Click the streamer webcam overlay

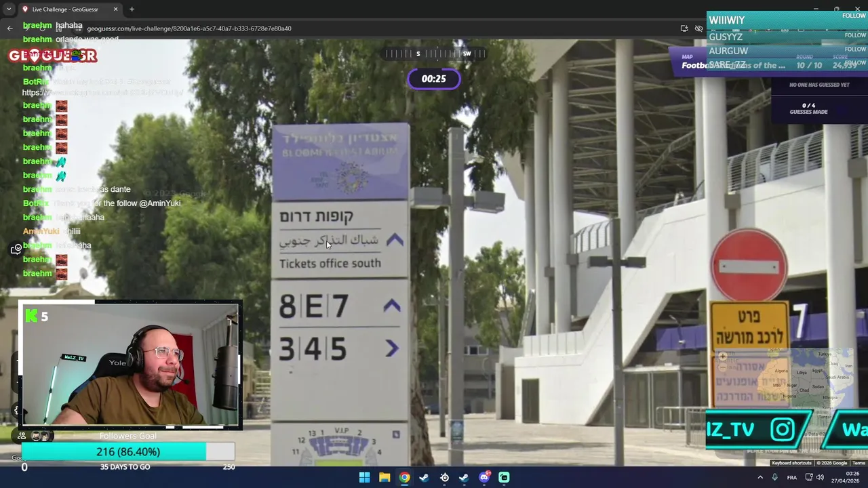[130, 365]
